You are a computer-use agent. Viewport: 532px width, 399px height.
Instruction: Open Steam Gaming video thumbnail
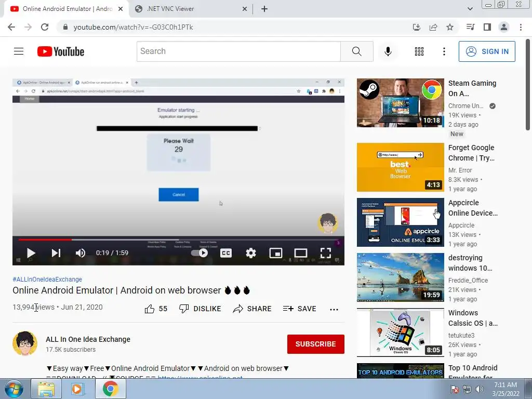click(401, 103)
